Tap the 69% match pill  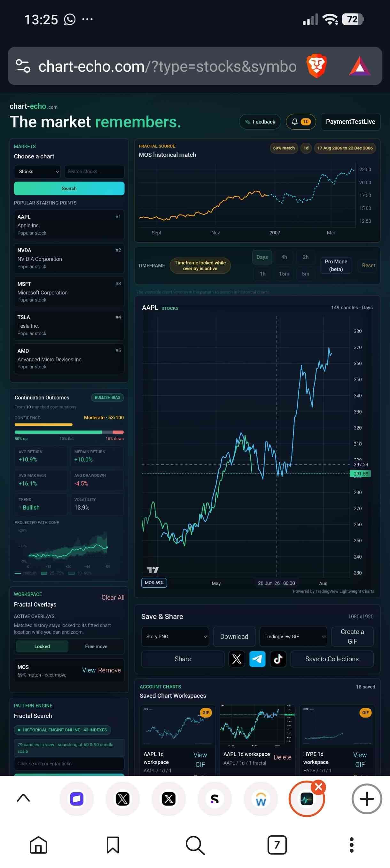point(284,148)
